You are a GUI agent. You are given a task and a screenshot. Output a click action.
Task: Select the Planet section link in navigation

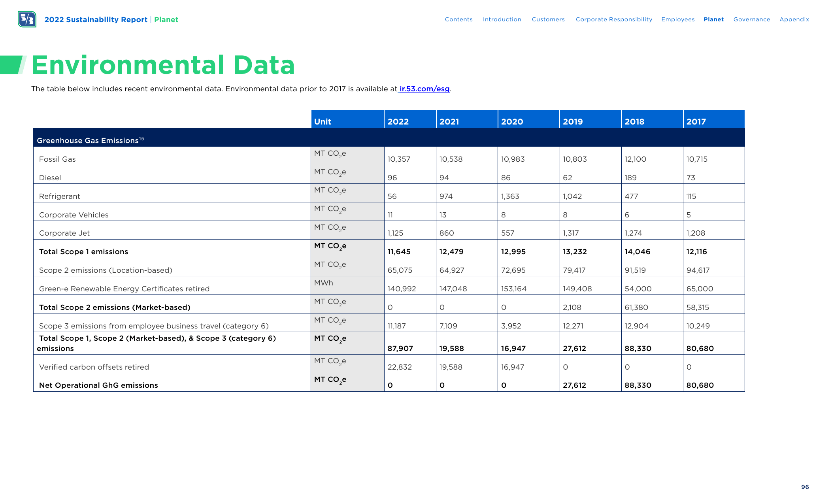click(x=713, y=19)
